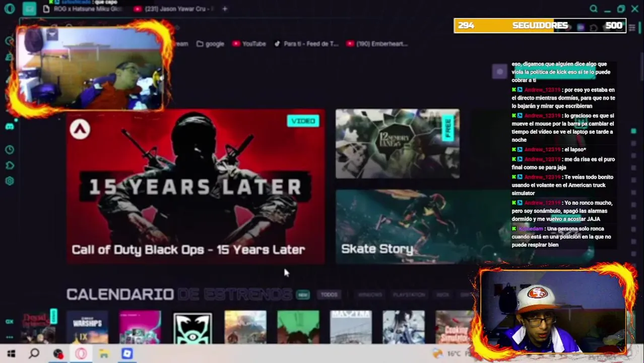Screen dimensions: 644x363
Task: Open the pink game cover in calendar
Action: (140, 327)
